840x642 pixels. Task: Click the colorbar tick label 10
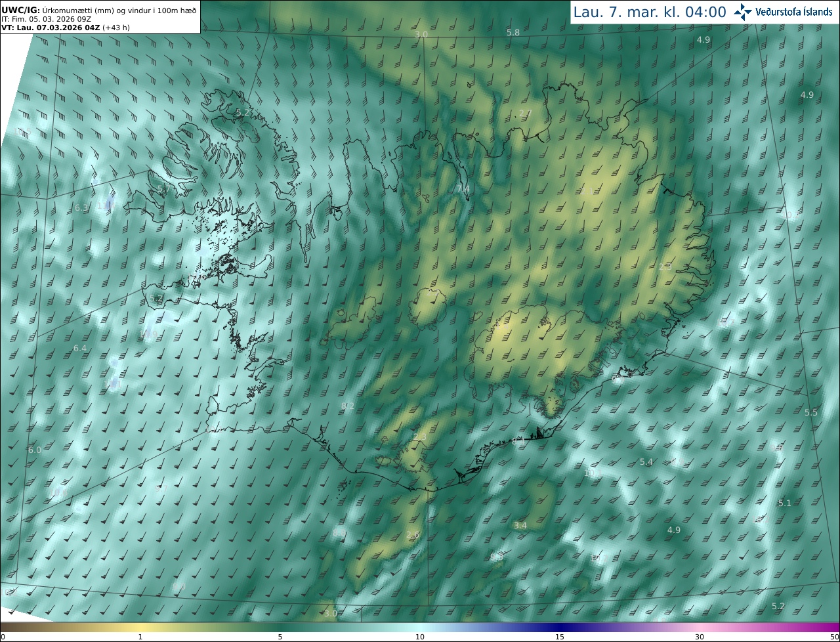pos(420,637)
